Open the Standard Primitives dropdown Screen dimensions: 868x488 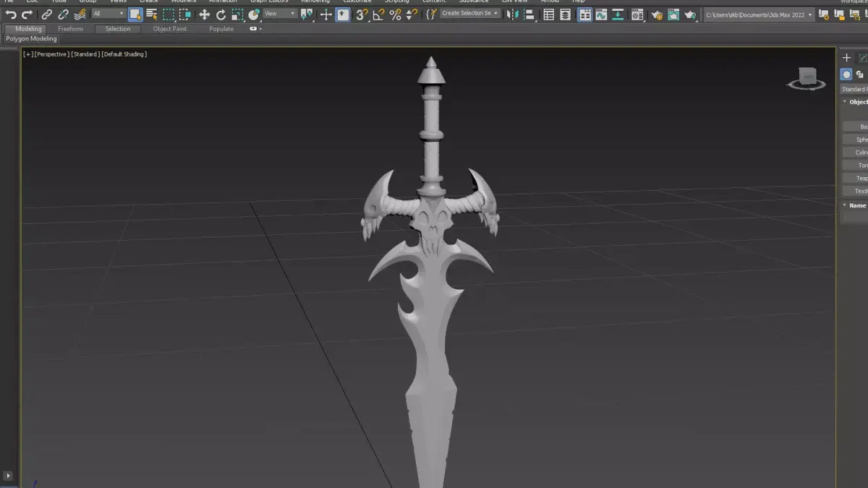(854, 89)
